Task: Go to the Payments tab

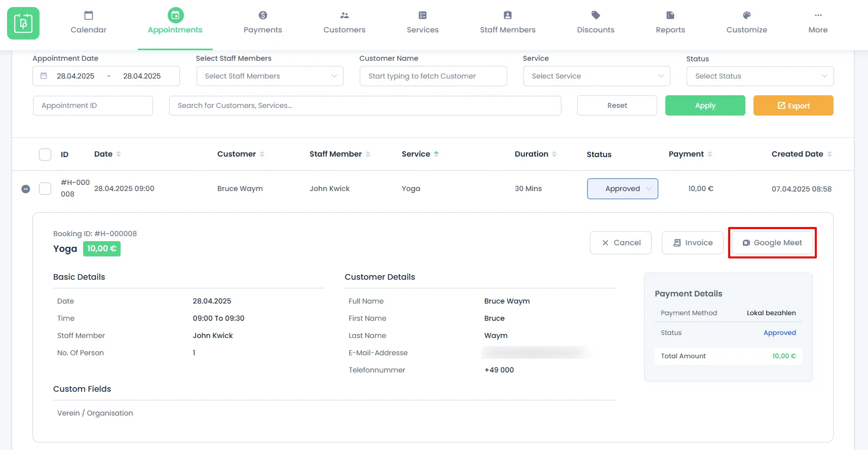Action: [262, 23]
